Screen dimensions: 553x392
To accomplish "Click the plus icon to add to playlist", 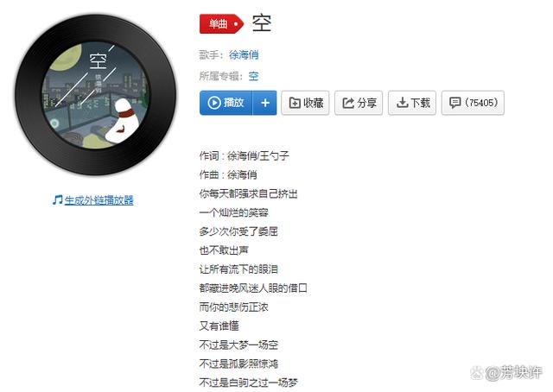I will (x=265, y=103).
